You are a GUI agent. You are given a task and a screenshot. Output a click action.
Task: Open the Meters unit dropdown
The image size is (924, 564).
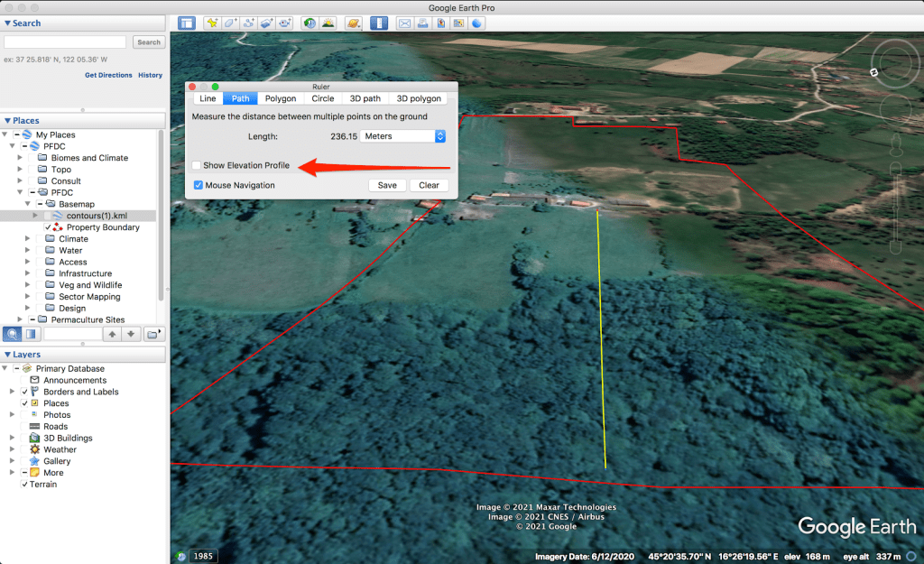point(402,136)
